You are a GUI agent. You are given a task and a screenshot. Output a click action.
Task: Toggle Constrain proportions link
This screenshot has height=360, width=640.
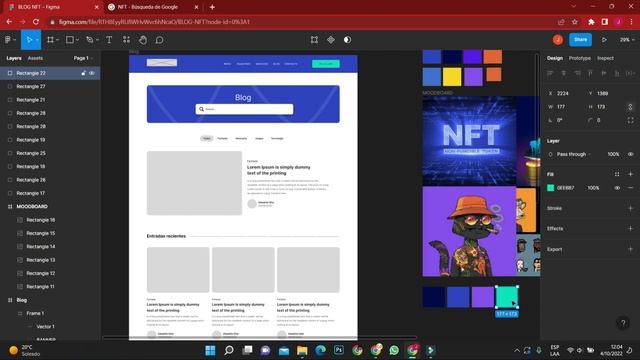point(630,107)
